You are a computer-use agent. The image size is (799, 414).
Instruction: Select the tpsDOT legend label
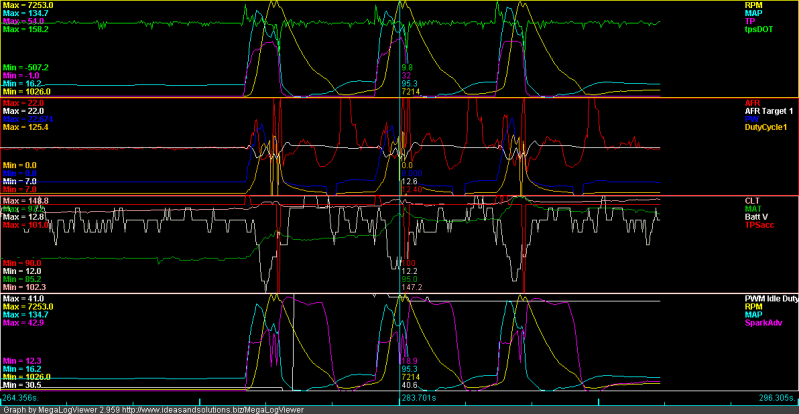click(x=759, y=30)
